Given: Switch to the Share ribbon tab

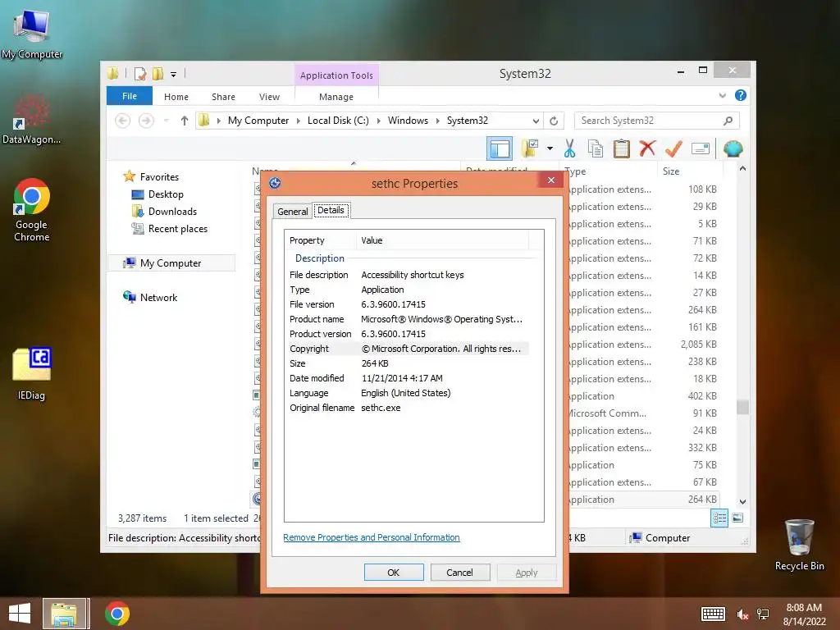Looking at the screenshot, I should 223,97.
